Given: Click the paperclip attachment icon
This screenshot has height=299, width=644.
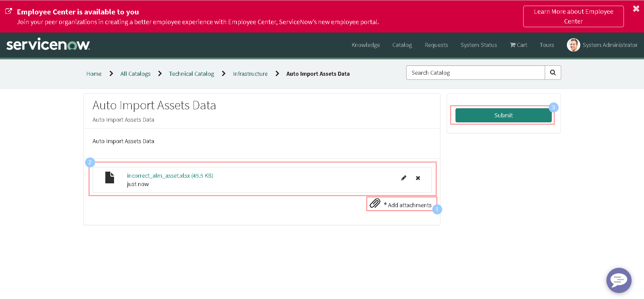Looking at the screenshot, I should pos(375,203).
